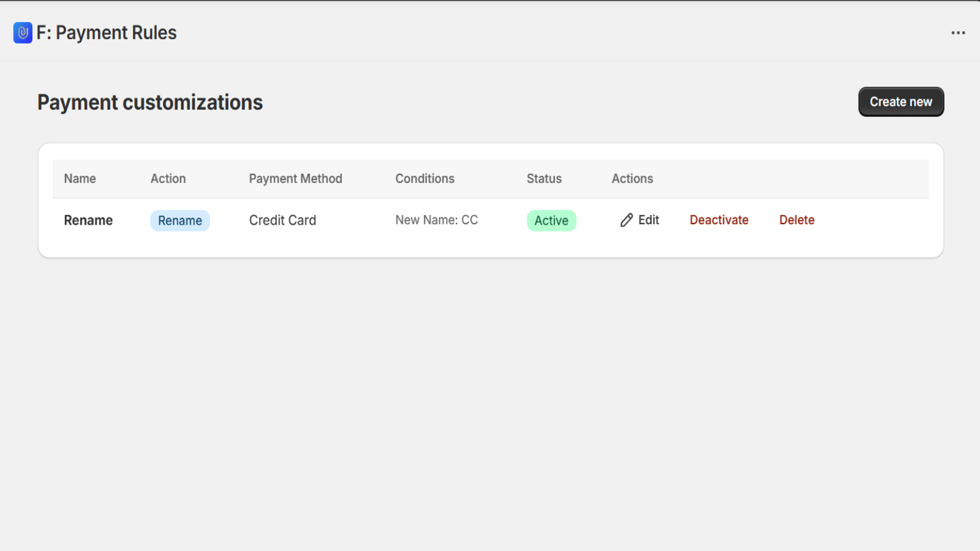Click the Name column header
This screenshot has width=980, height=551.
click(x=80, y=179)
